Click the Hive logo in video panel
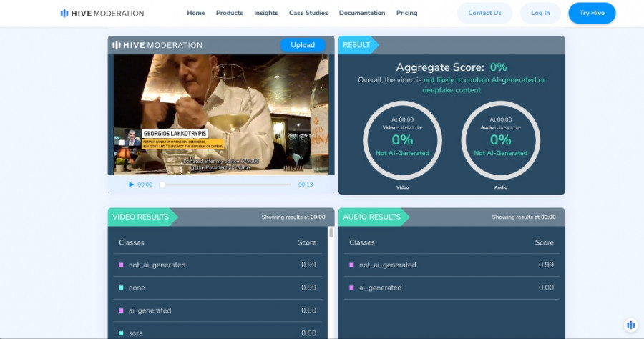This screenshot has width=644, height=339. [x=157, y=45]
